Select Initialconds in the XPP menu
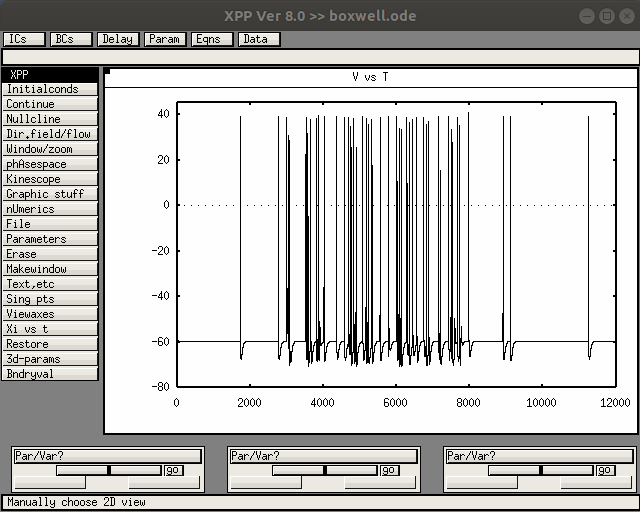The width and height of the screenshot is (640, 512). (50, 89)
